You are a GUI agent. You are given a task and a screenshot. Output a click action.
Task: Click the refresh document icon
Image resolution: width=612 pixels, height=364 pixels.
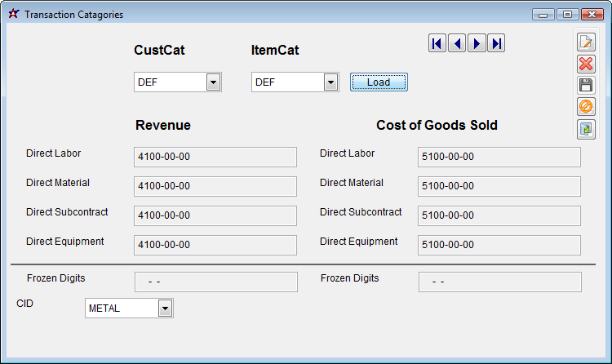[586, 128]
